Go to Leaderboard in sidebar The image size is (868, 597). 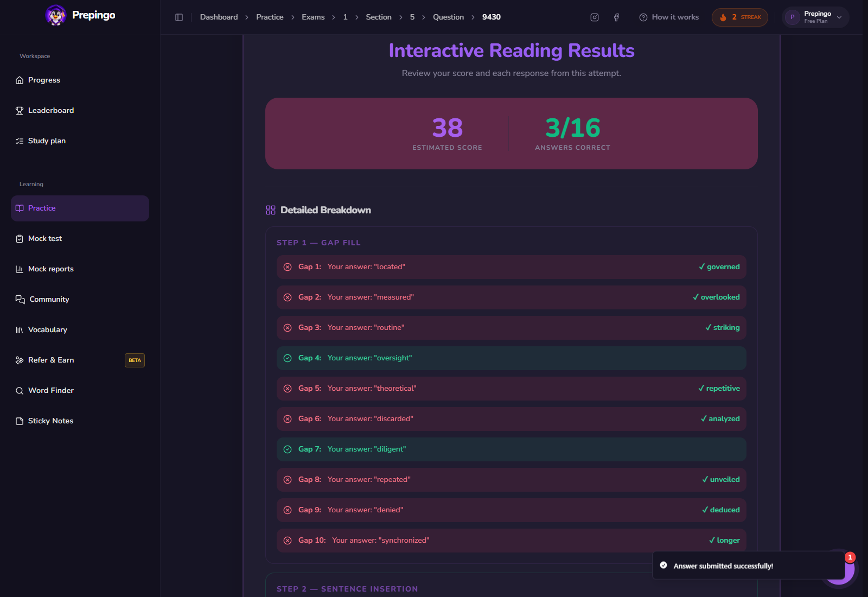tap(80, 111)
